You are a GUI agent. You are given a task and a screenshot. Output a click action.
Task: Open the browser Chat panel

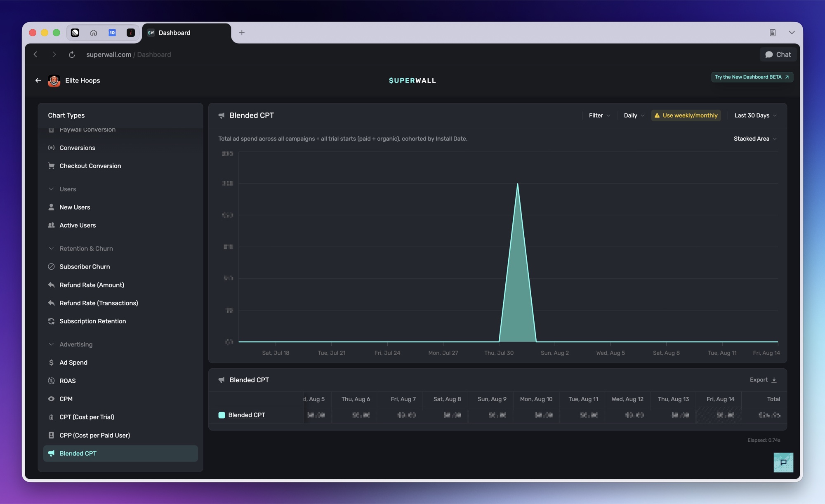point(778,54)
